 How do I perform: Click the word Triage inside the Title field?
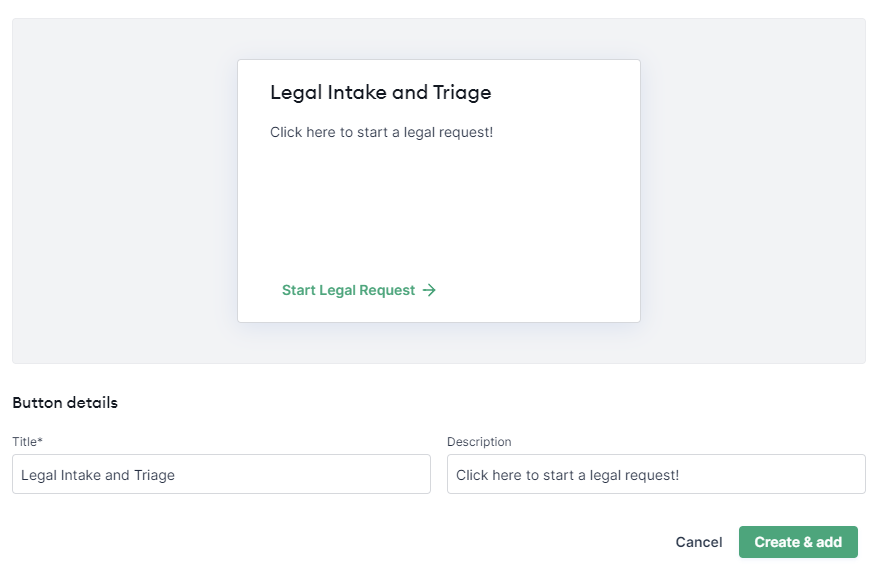pos(154,475)
